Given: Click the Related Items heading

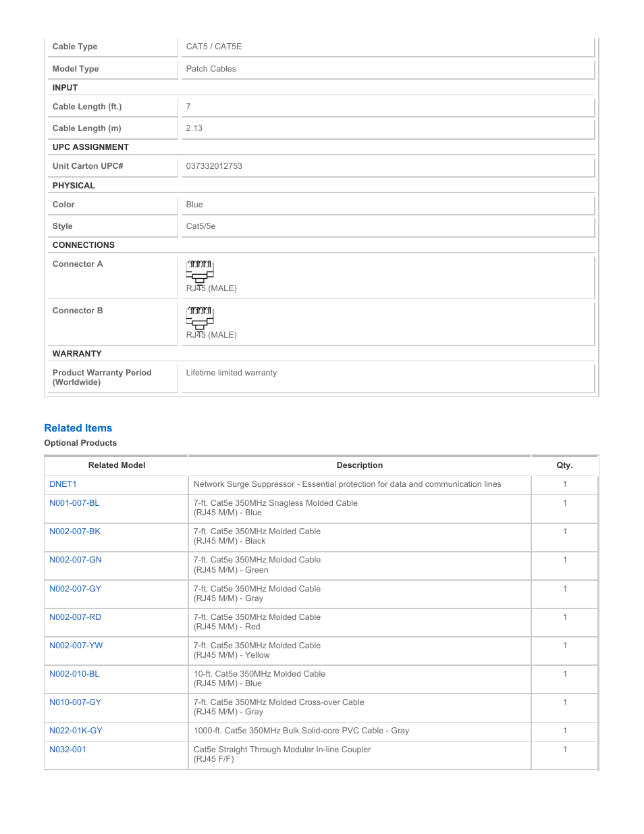Looking at the screenshot, I should coord(78,428).
